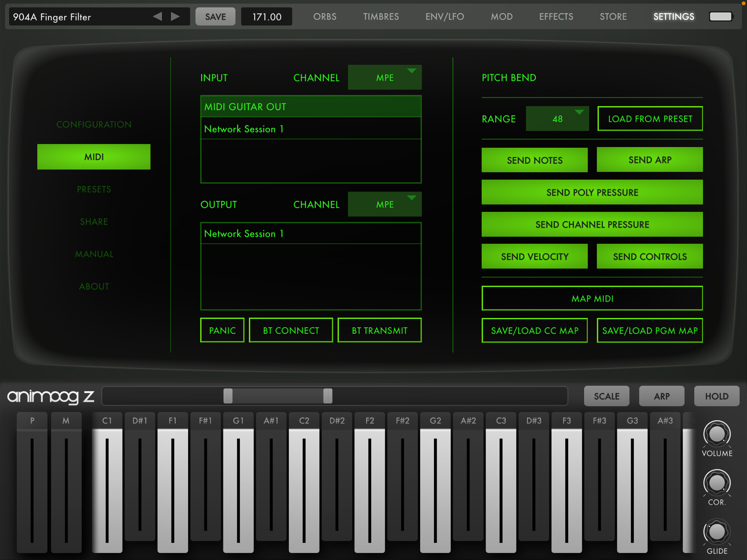This screenshot has height=560, width=747.
Task: Go to the next preset arrow
Action: 175,16
